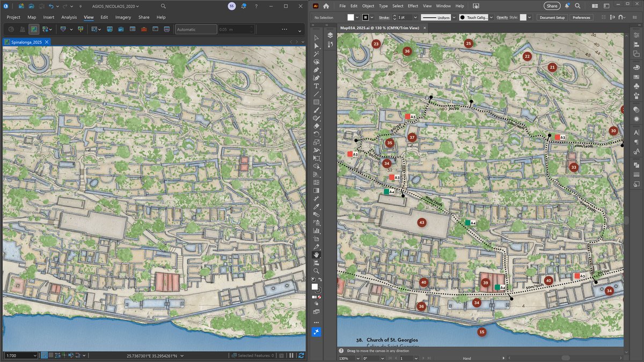Open the Touch Calligraphic brush dropdown
Viewport: 644px width, 362px height.
pos(491,18)
